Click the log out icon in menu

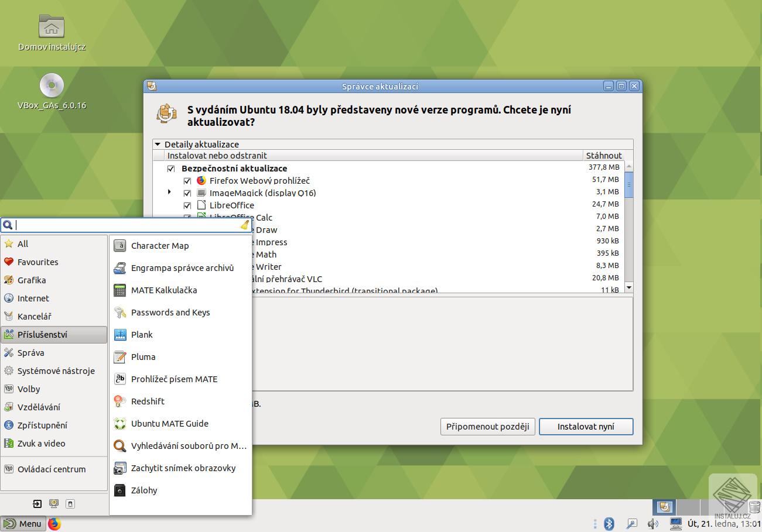point(37,503)
